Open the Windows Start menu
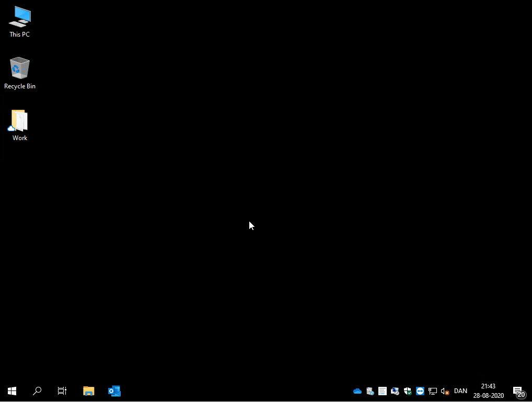This screenshot has height=402, width=532. (12, 391)
